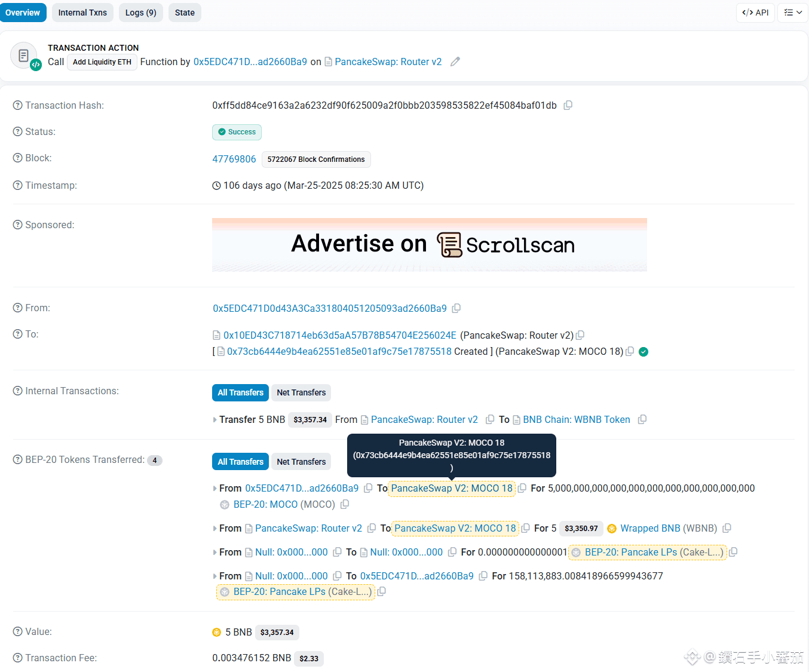The image size is (809, 672).
Task: Select All Transfers under BEP-20 Tokens Transferred
Action: coord(240,462)
